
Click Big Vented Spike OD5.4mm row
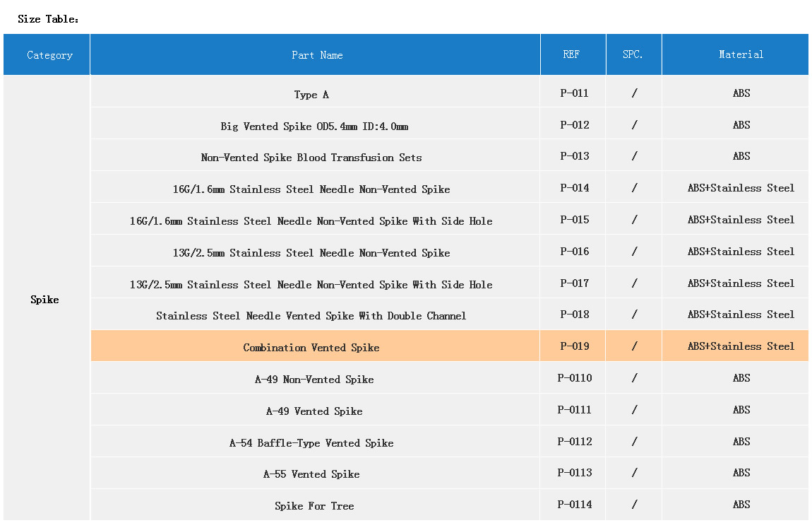tap(314, 127)
